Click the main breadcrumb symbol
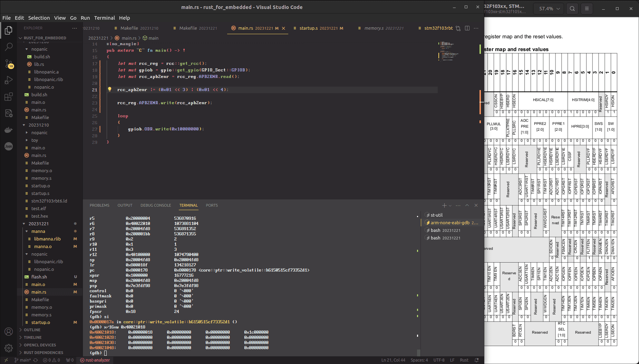 pos(151,38)
